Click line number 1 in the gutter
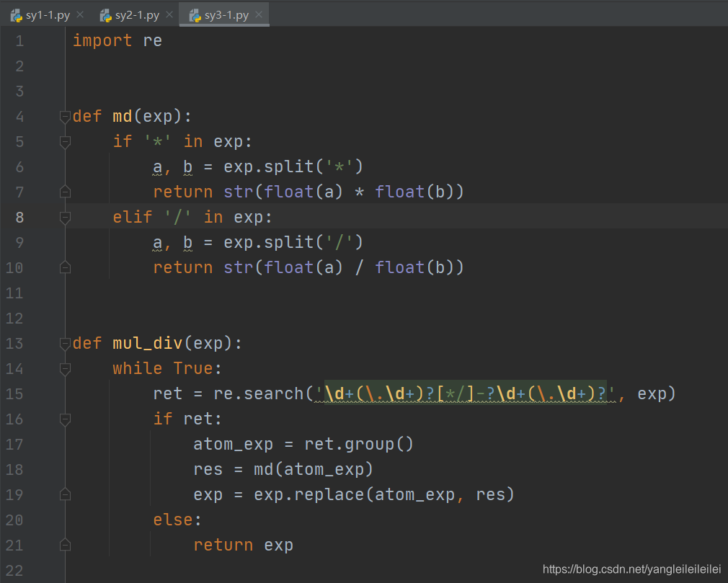This screenshot has height=583, width=728. coord(19,41)
